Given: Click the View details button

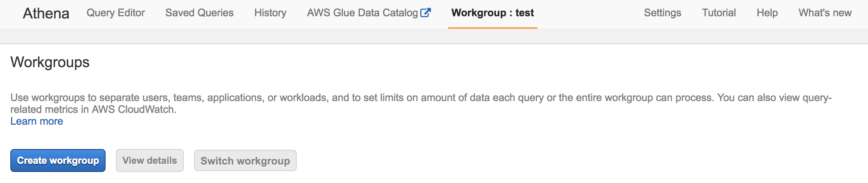Looking at the screenshot, I should tap(149, 160).
